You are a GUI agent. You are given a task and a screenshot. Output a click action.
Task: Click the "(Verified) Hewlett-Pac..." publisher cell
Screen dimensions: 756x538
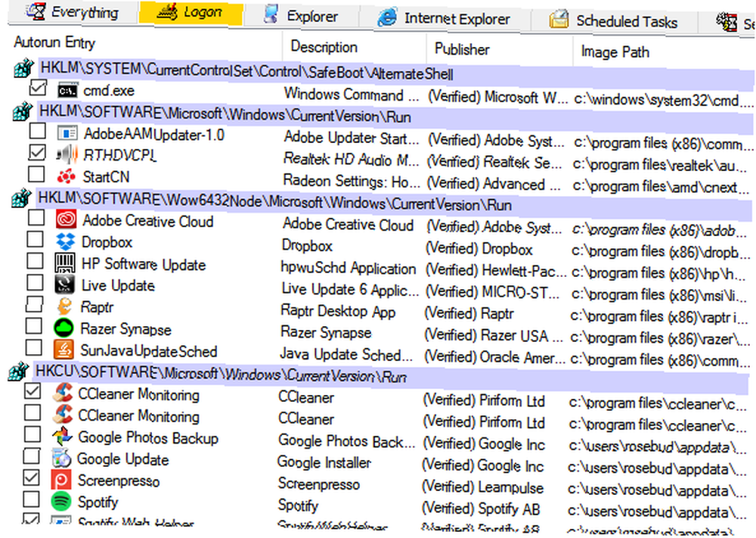(x=496, y=271)
